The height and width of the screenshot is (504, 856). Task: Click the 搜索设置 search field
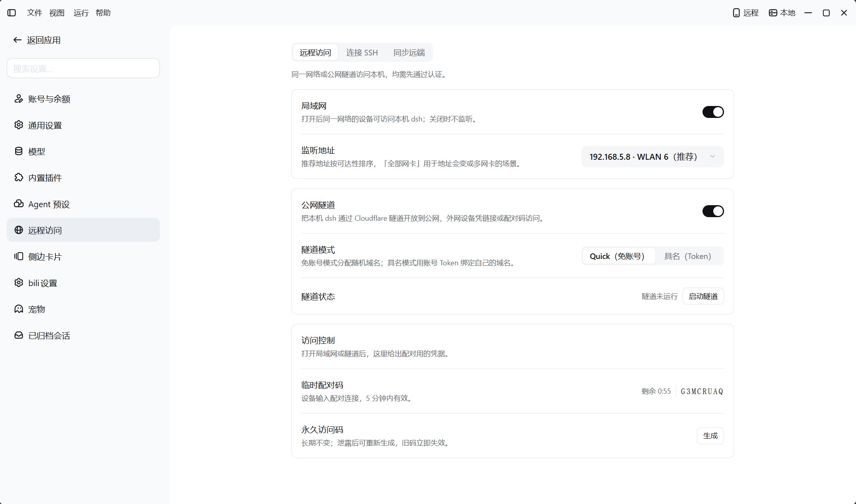[83, 68]
